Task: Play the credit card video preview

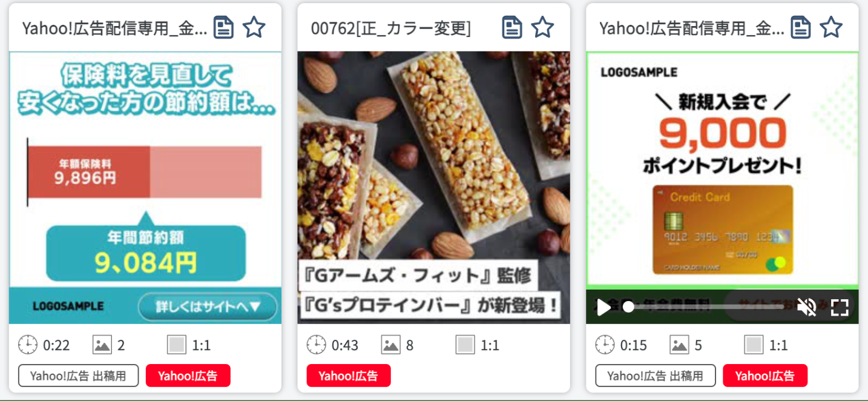Action: pos(603,307)
